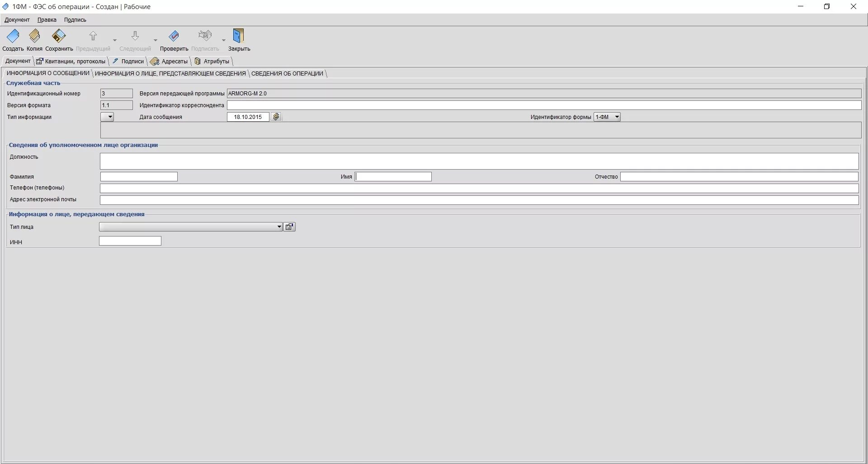The height and width of the screenshot is (464, 868).
Task: Select ИНФОРМАЦИЯ О ЛИЦЕ, ПРЕДСТАВЛЯЮЩЕМ СВЕДЕНИЯ sub-tab
Action: click(x=170, y=73)
